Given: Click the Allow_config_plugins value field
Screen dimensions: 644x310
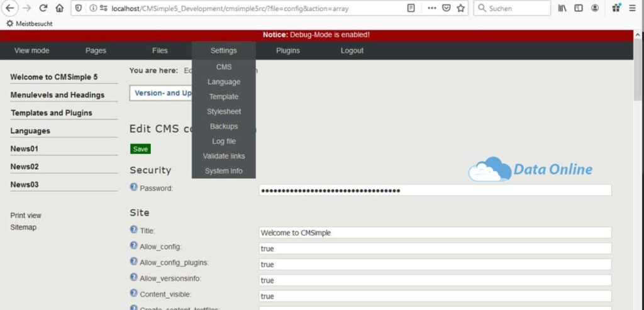Looking at the screenshot, I should tap(435, 265).
